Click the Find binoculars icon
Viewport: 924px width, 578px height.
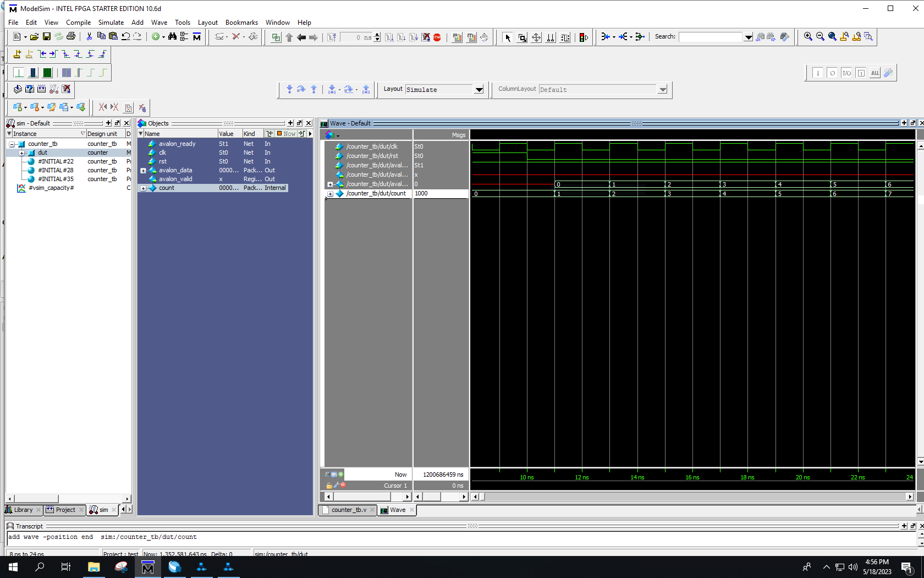pos(172,37)
